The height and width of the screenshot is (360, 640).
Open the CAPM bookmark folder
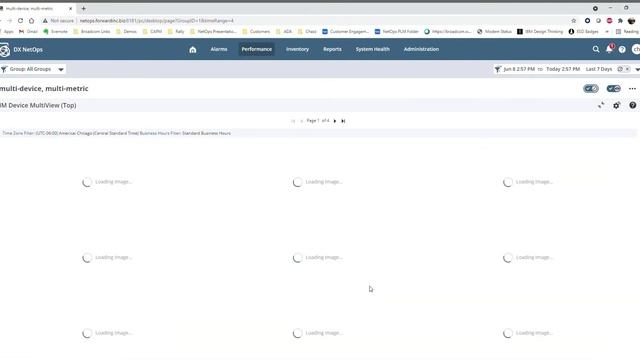pos(152,31)
